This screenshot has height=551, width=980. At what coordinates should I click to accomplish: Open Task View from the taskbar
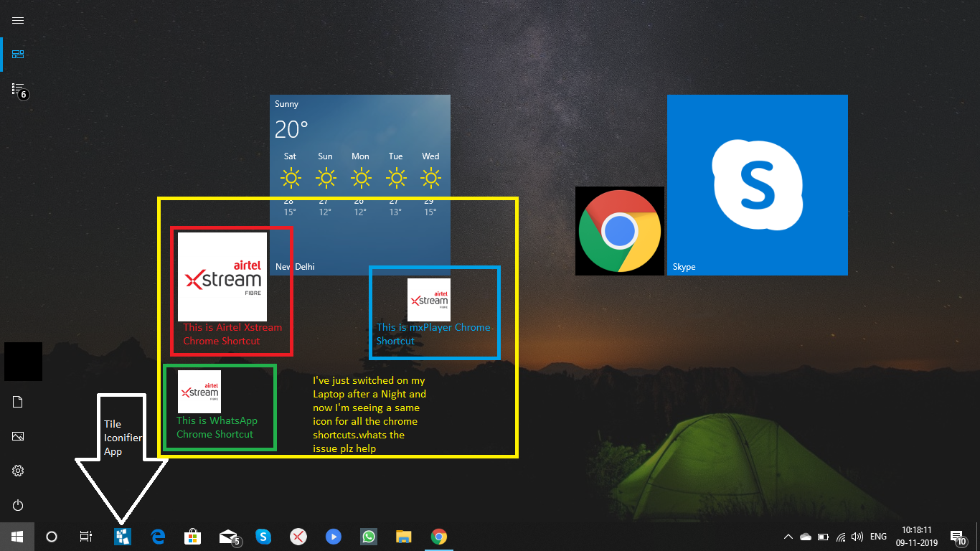[85, 536]
